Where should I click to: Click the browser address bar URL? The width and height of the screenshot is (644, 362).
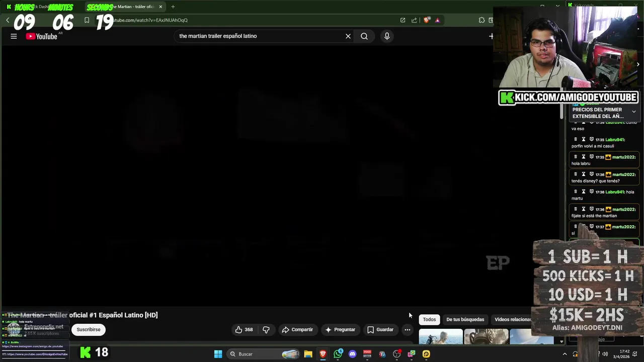click(149, 20)
